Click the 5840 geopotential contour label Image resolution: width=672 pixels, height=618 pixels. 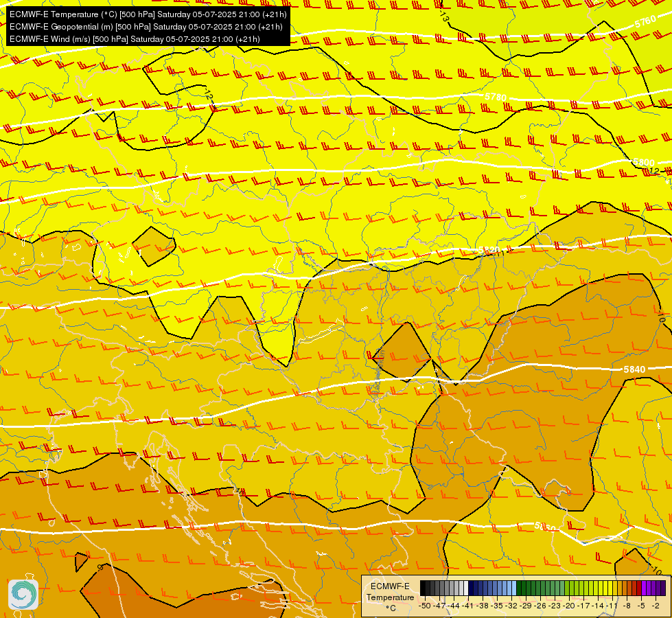tap(634, 369)
